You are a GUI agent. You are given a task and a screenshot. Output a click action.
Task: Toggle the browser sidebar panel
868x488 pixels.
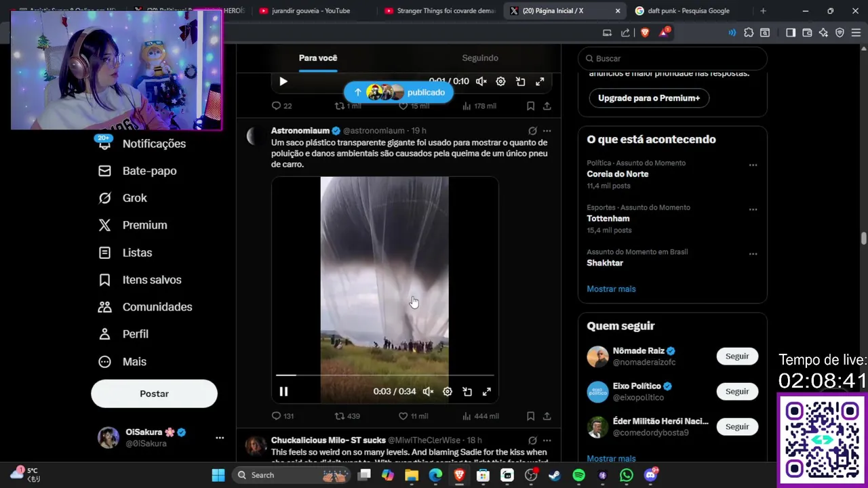(x=791, y=33)
